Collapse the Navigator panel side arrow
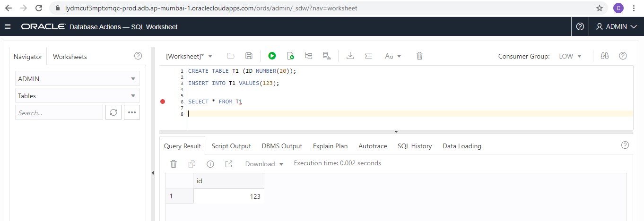 click(x=153, y=173)
